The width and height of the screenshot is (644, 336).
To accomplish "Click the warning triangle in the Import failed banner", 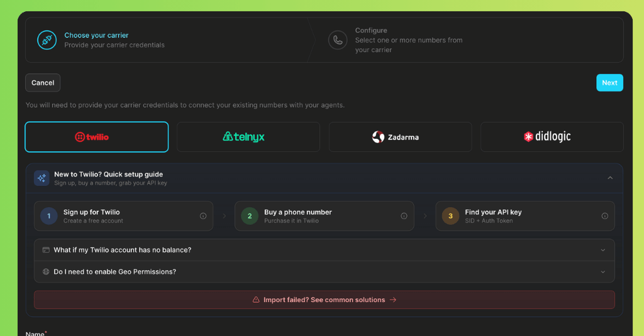I will [x=256, y=300].
